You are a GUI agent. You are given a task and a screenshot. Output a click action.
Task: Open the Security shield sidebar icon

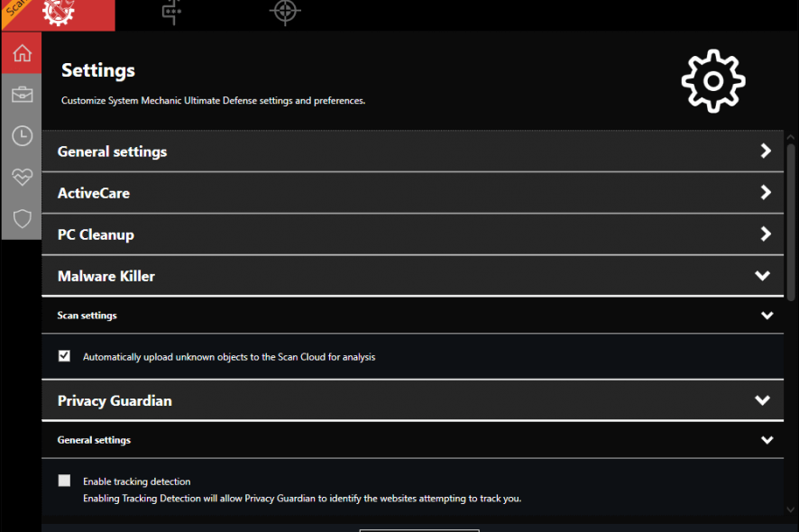tap(22, 219)
